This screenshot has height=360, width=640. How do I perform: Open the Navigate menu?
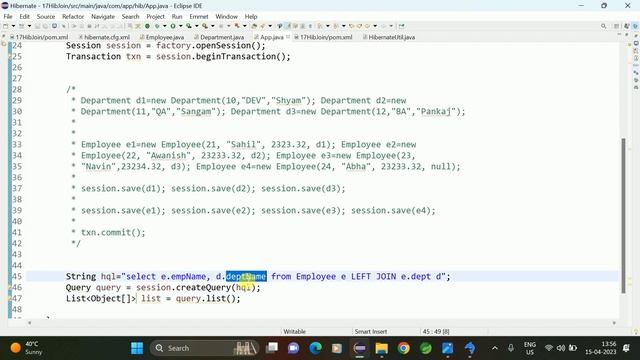click(x=103, y=17)
